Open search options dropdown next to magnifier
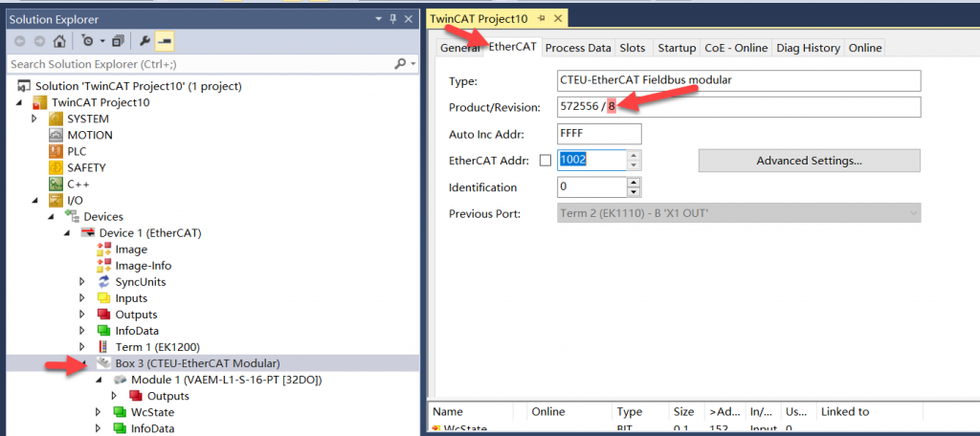This screenshot has width=980, height=436. click(x=413, y=64)
